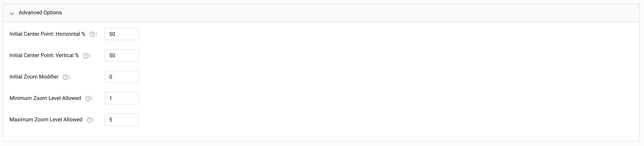
Task: Click the 'Initial Zoom Modifier' label text
Action: coord(34,77)
